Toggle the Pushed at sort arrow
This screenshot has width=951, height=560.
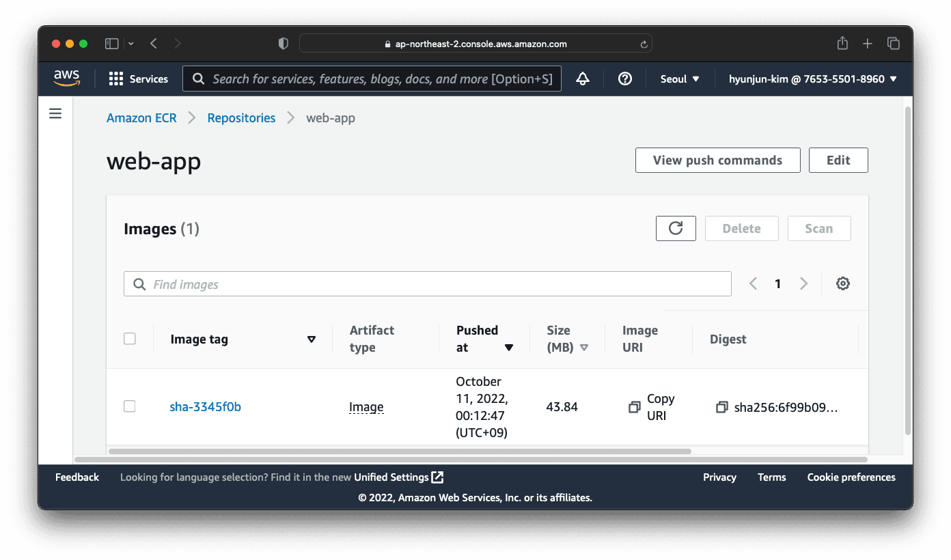point(509,347)
